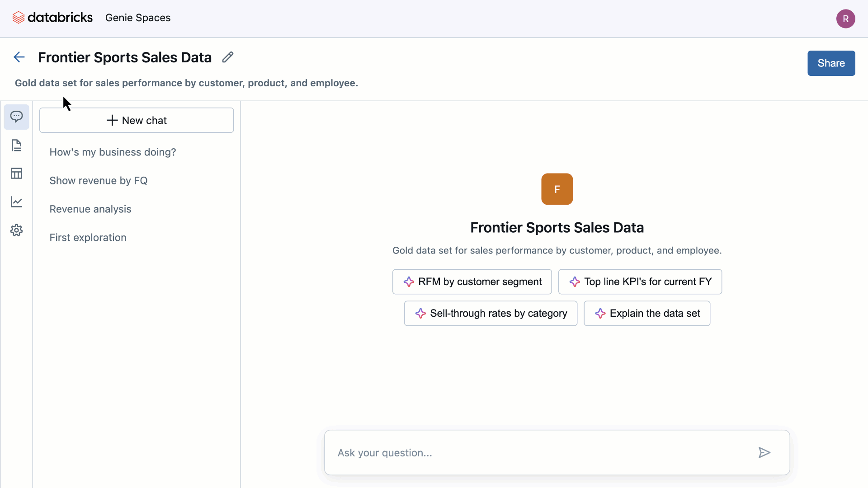Select the table/grid icon in sidebar
Viewport: 868px width, 488px height.
click(16, 174)
